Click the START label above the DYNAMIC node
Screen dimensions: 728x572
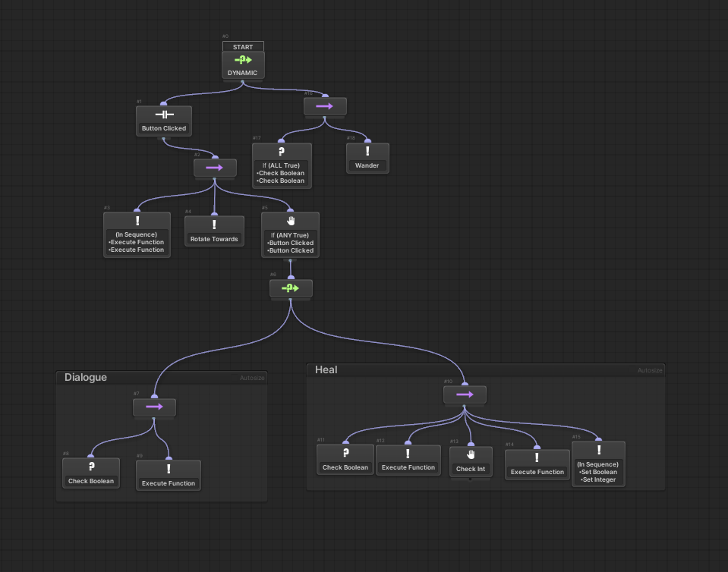243,47
